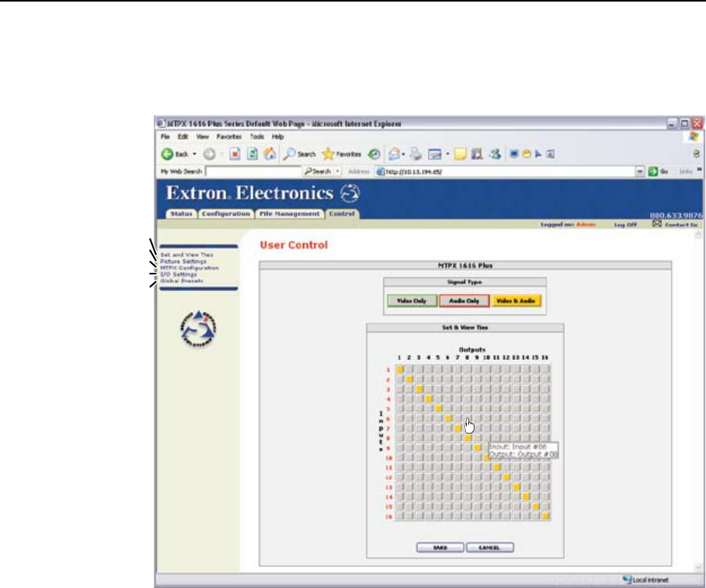Toggle tie input 1 to output 16
This screenshot has height=588, width=706.
coord(545,369)
